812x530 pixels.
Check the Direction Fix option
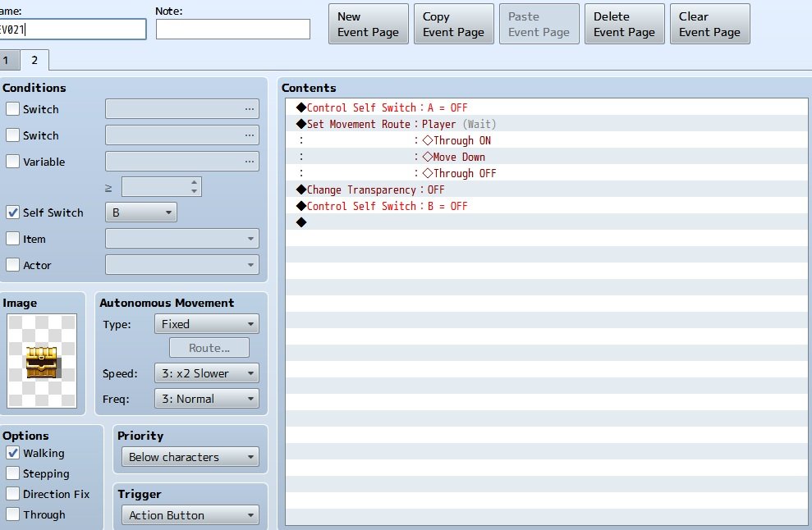point(12,494)
